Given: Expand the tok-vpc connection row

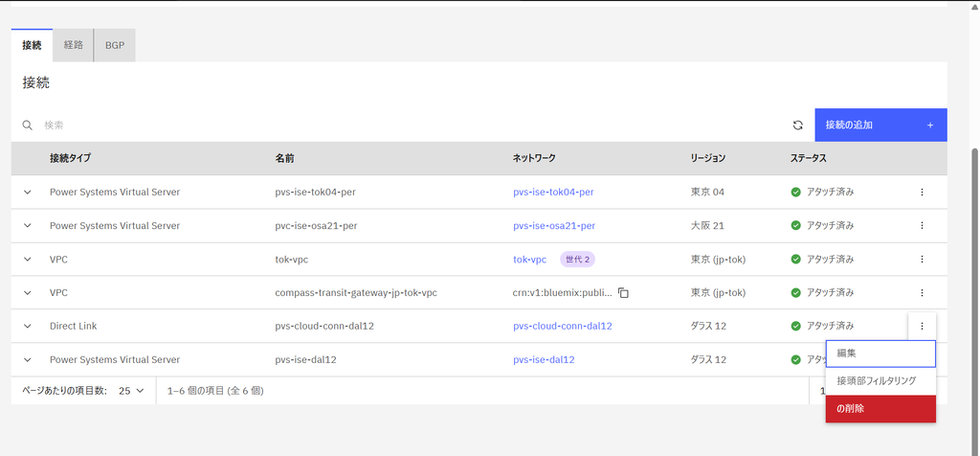Looking at the screenshot, I should click(x=28, y=259).
